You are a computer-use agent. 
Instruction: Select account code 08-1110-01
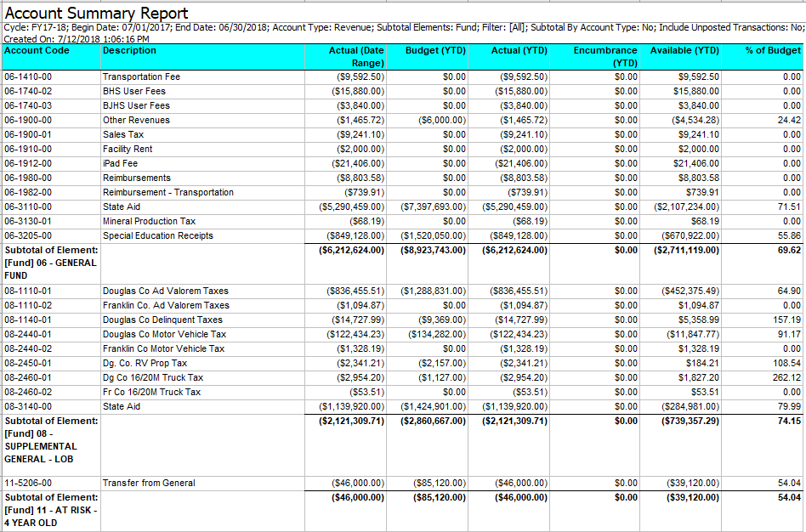click(28, 291)
